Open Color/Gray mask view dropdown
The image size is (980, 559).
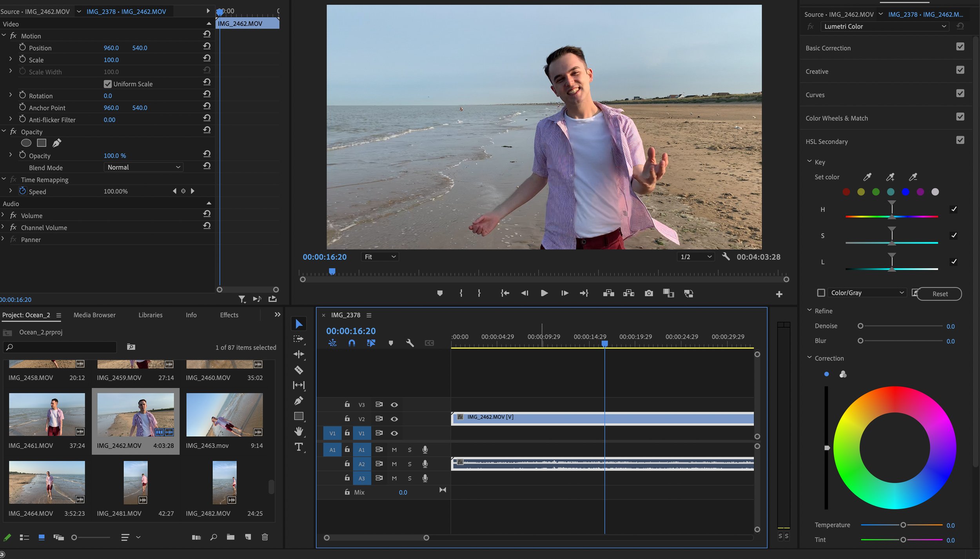point(867,293)
